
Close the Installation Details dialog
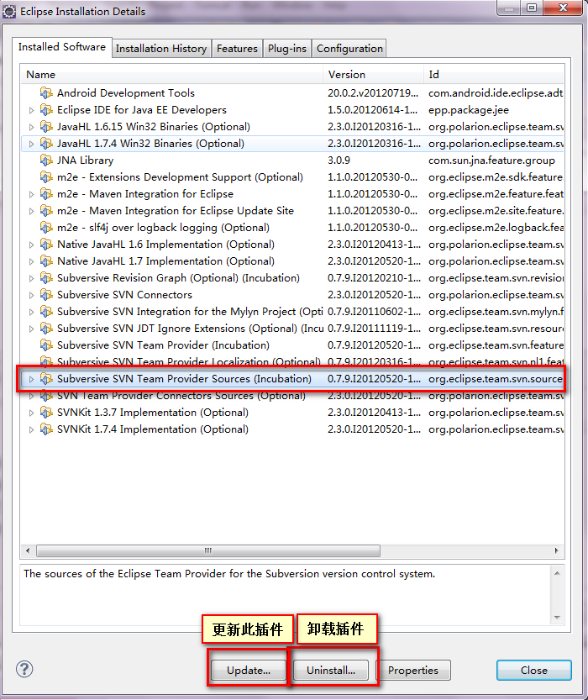pyautogui.click(x=534, y=670)
